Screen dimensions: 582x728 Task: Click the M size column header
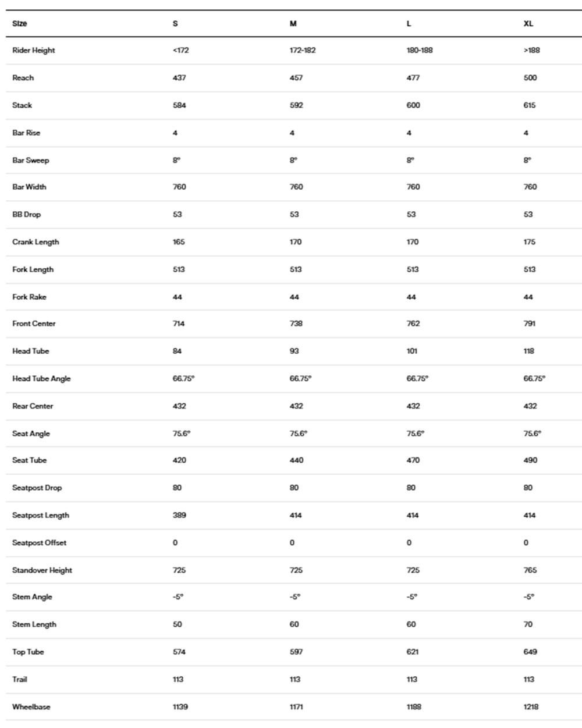point(293,24)
